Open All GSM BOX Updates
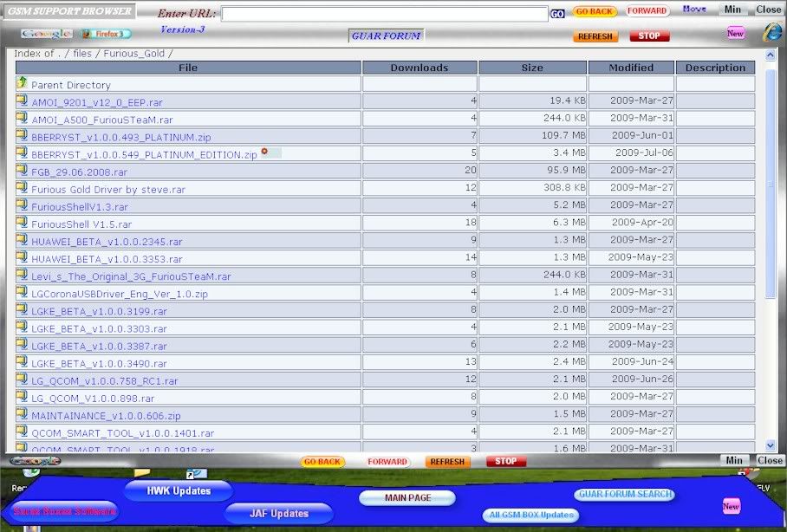This screenshot has height=532, width=787. pyautogui.click(x=531, y=515)
